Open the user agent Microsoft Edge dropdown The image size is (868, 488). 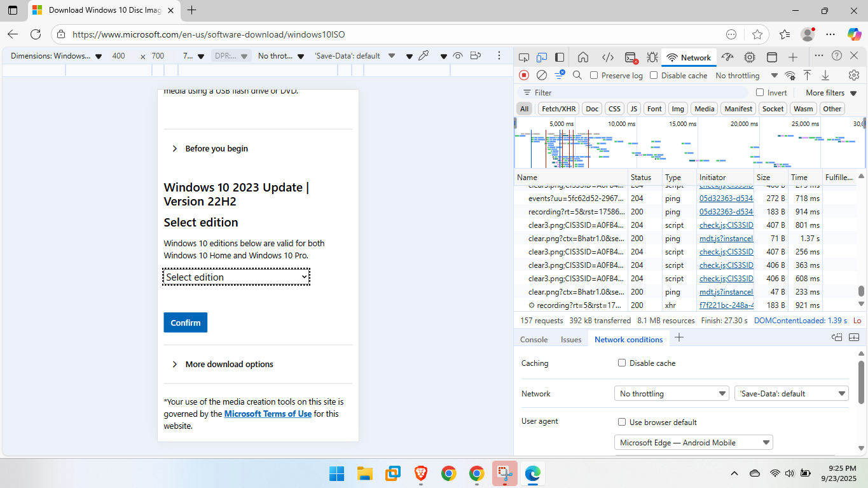pos(693,442)
